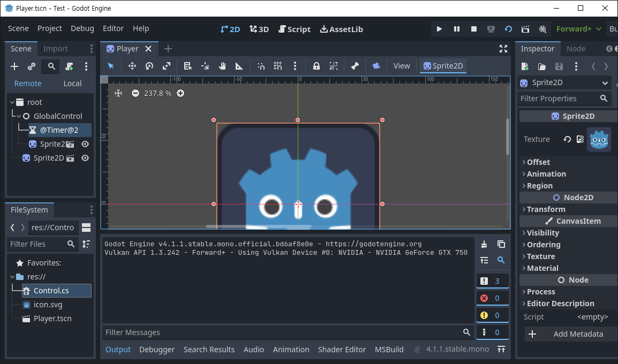Add a new node in Scene dock
The image size is (618, 364).
tap(14, 66)
